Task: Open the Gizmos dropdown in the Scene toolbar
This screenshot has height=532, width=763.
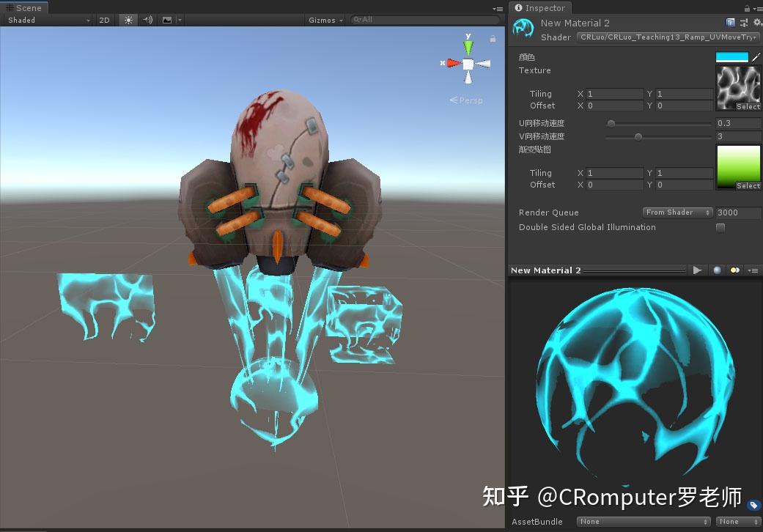Action: click(325, 20)
